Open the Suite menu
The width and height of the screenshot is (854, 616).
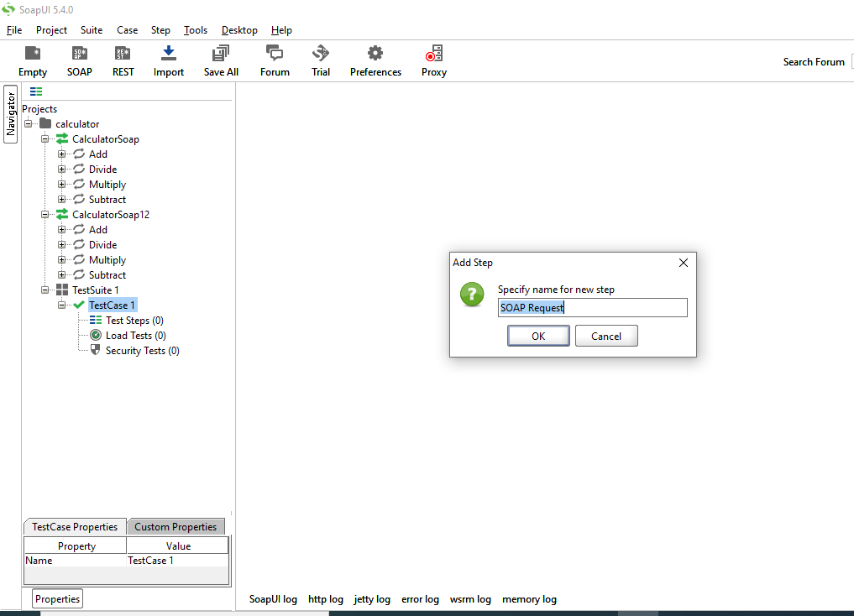click(x=92, y=30)
